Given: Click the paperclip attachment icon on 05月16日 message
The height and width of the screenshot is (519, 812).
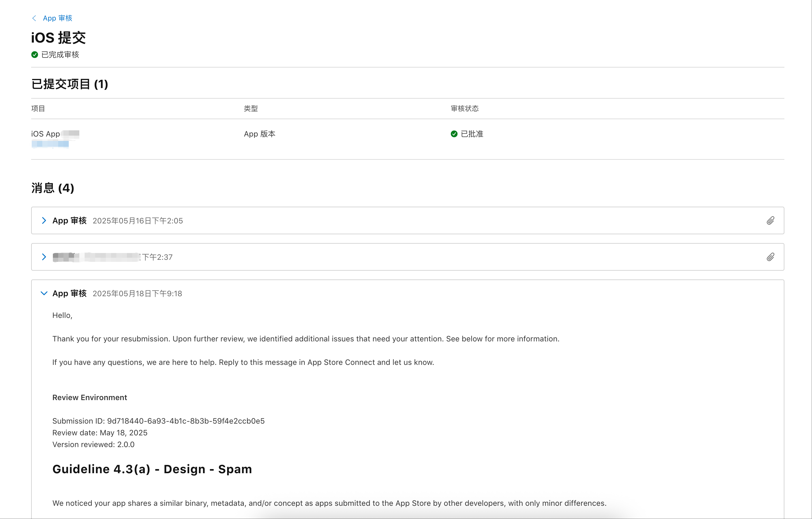Looking at the screenshot, I should point(770,220).
